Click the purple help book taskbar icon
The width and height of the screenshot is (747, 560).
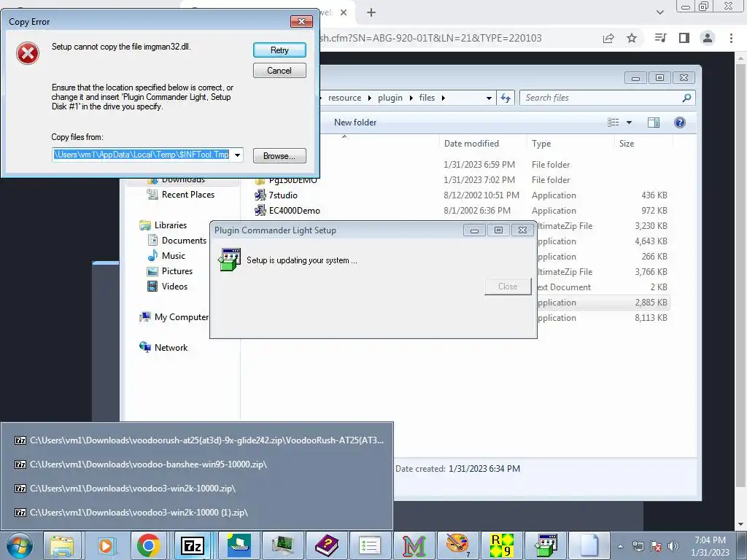[x=326, y=545]
